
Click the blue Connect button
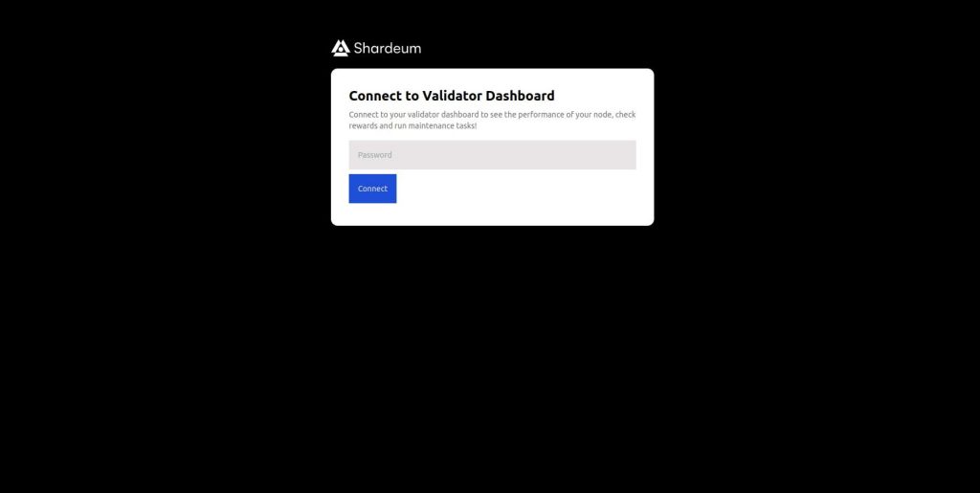coord(372,189)
